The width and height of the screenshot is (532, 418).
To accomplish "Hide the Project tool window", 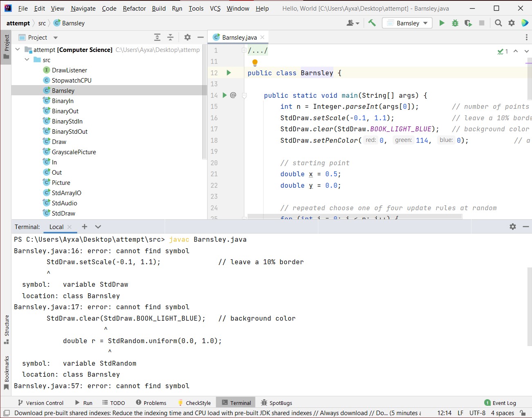I will [x=200, y=37].
